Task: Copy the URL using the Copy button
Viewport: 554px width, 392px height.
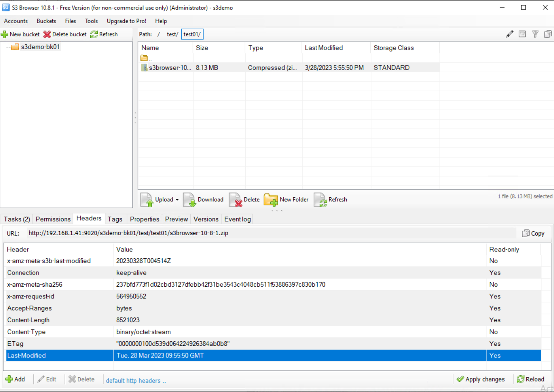Action: click(x=534, y=233)
